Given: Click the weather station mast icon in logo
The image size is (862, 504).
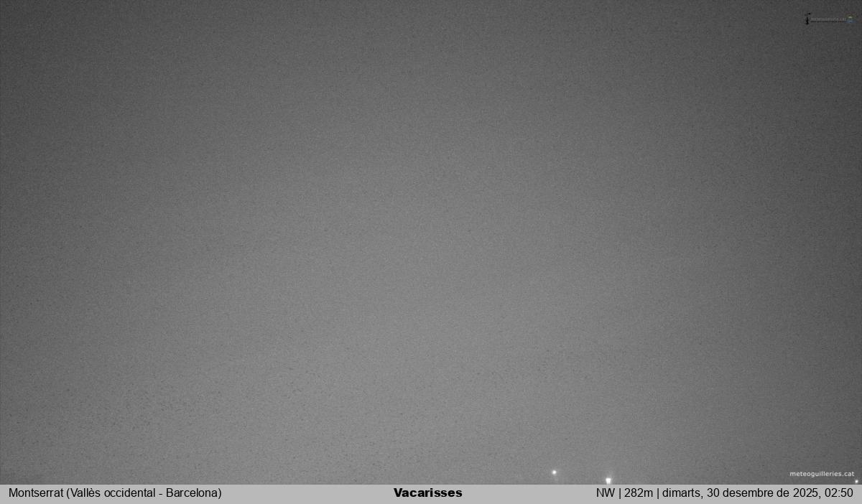Looking at the screenshot, I should point(807,19).
